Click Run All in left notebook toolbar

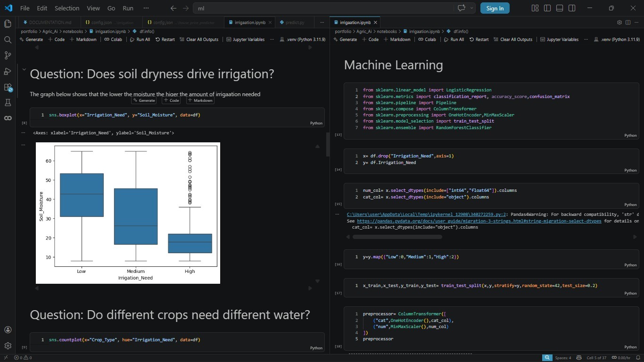click(140, 40)
